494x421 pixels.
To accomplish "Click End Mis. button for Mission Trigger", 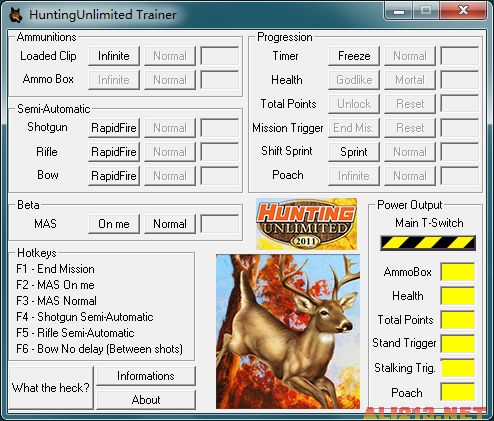I will click(354, 128).
